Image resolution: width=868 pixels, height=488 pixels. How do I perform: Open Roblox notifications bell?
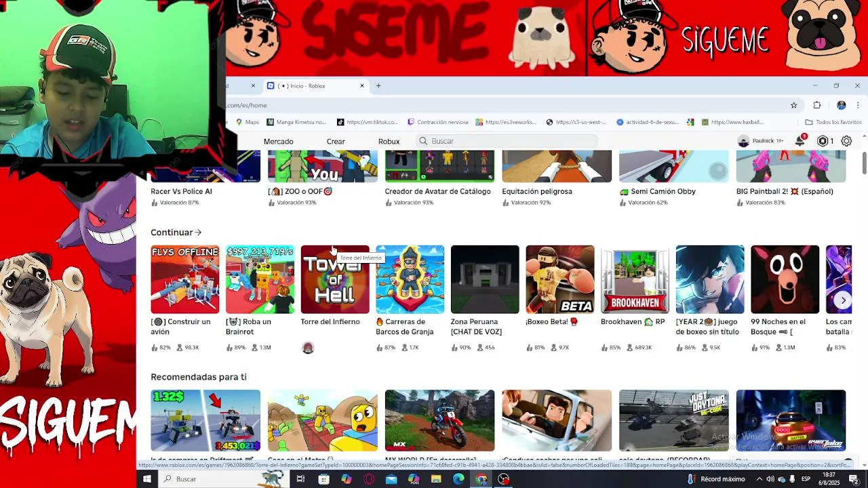(x=800, y=141)
